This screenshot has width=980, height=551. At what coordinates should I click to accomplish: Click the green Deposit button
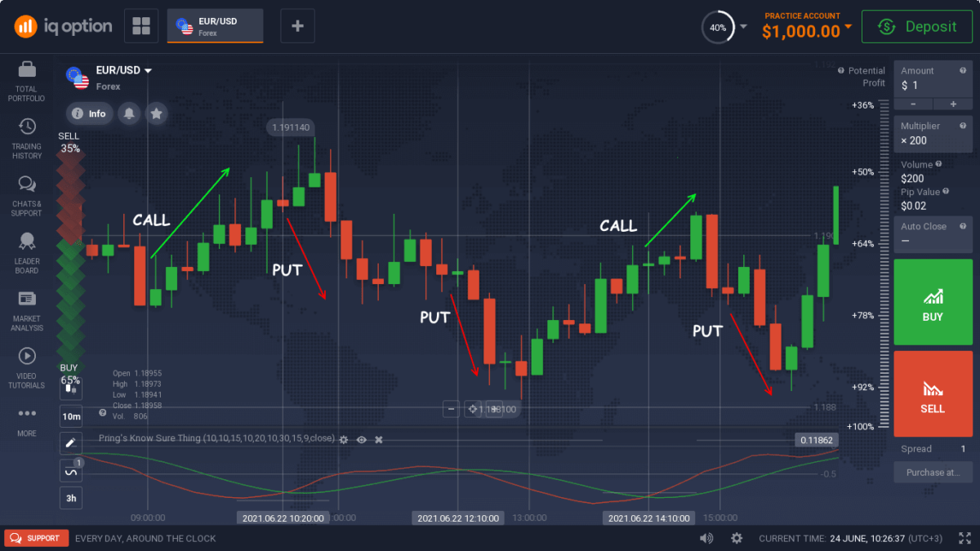pos(916,27)
